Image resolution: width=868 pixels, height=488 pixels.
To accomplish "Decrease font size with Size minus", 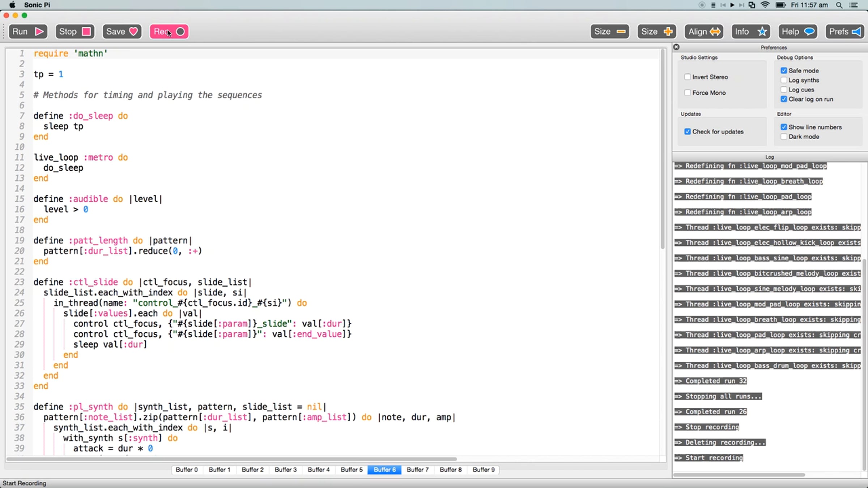I will pos(610,32).
